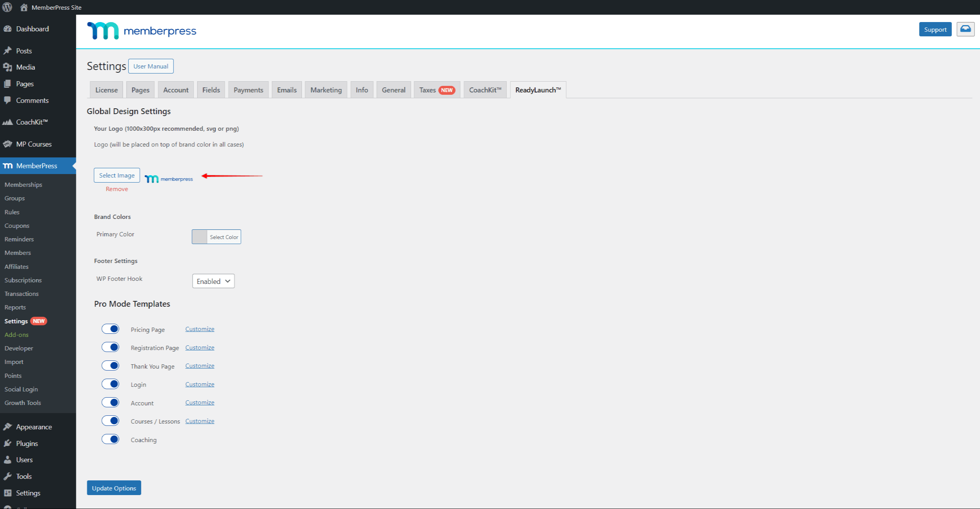
Task: Click the Users person icon
Action: pyautogui.click(x=8, y=460)
